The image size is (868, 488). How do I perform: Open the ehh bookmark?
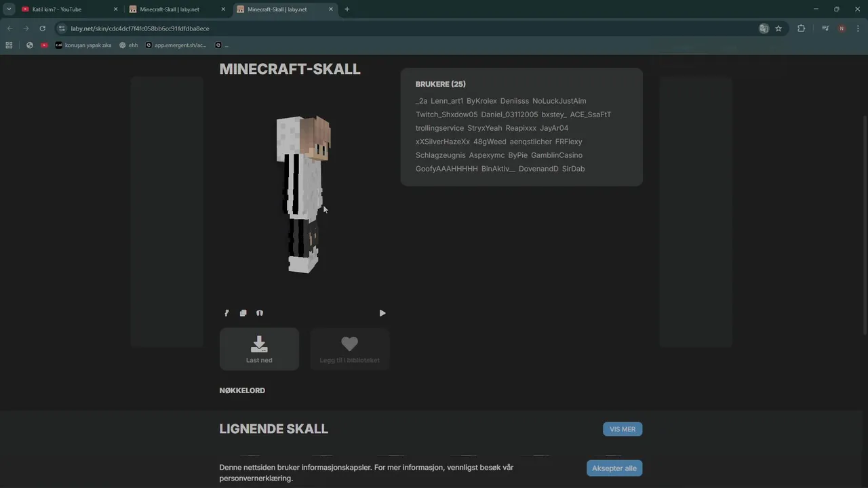tap(128, 45)
